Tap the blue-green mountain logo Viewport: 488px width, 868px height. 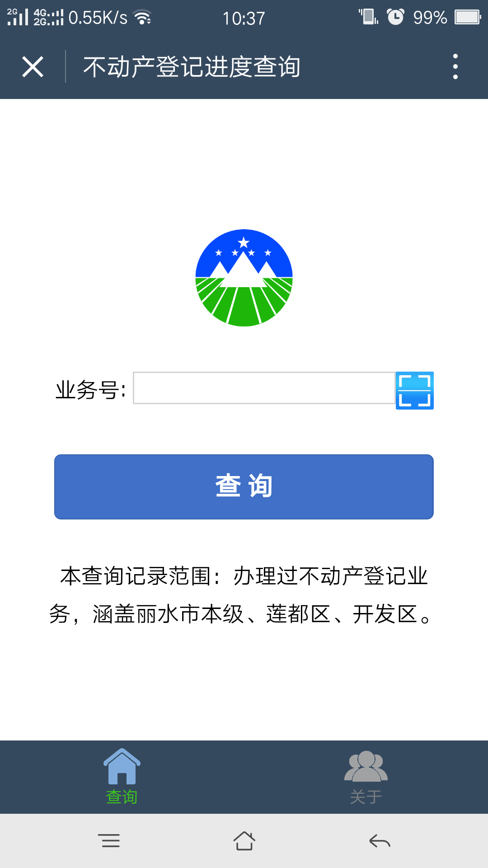pyautogui.click(x=244, y=278)
